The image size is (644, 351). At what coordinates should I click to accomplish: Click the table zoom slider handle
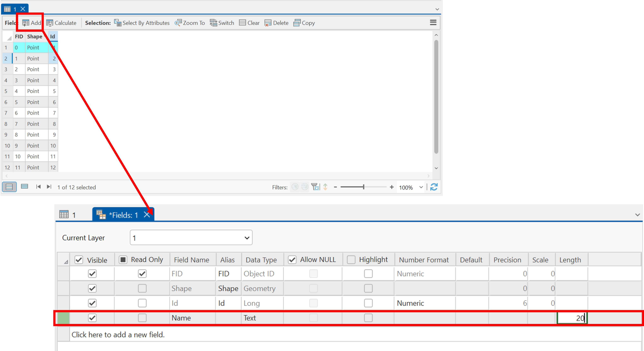364,187
